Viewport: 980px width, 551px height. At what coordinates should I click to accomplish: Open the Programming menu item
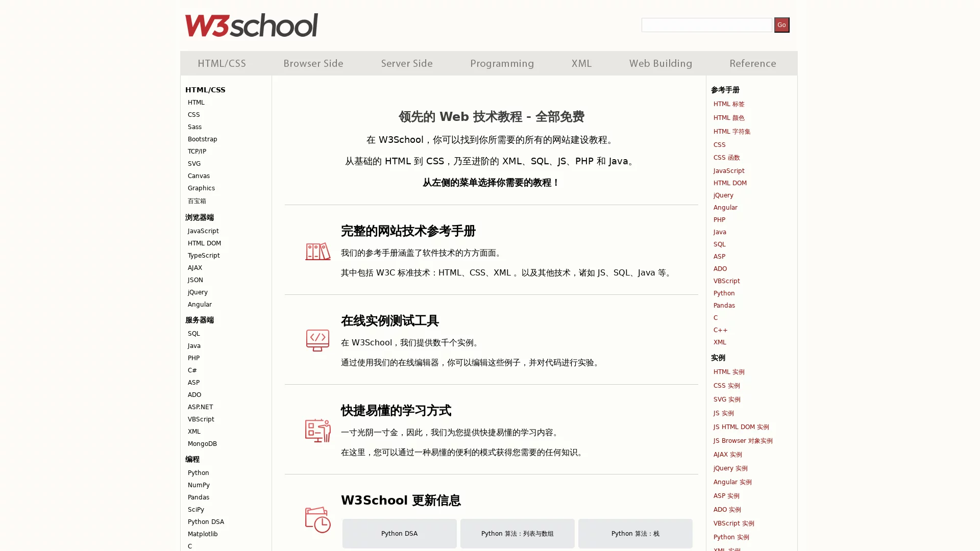[x=502, y=63]
